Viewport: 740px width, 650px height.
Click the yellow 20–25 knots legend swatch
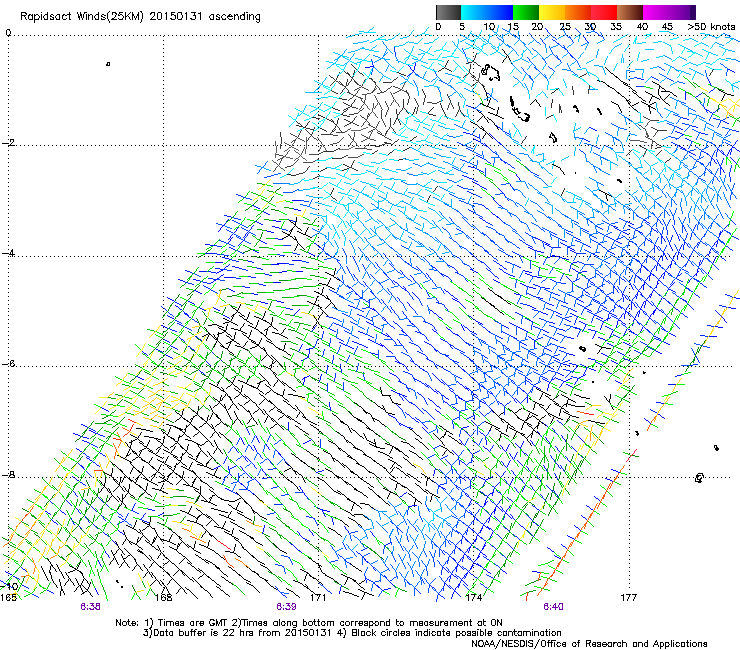pos(552,12)
